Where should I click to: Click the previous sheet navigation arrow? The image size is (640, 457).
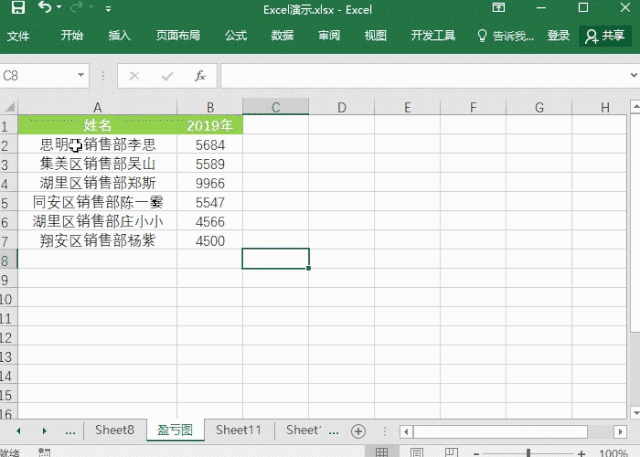[x=18, y=431]
